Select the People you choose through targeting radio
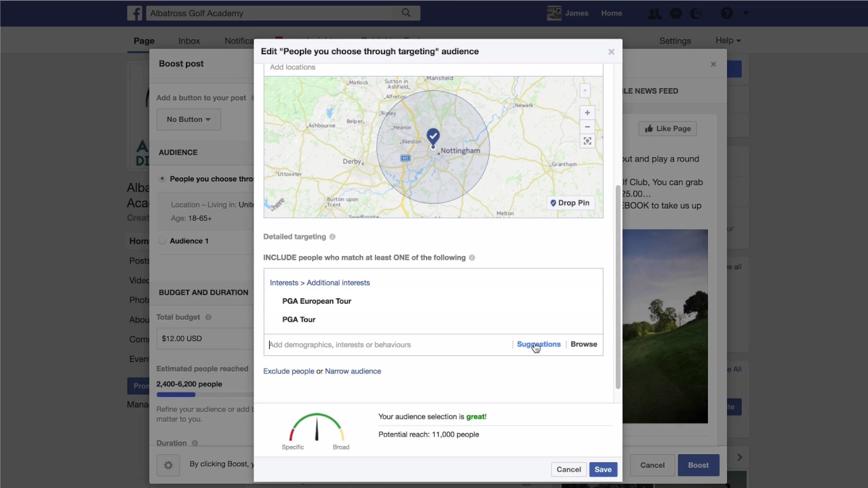868x488 pixels. [162, 179]
